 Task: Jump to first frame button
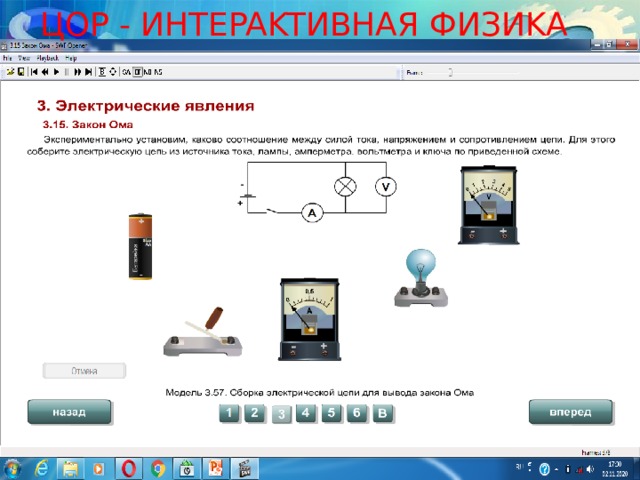(x=34, y=72)
